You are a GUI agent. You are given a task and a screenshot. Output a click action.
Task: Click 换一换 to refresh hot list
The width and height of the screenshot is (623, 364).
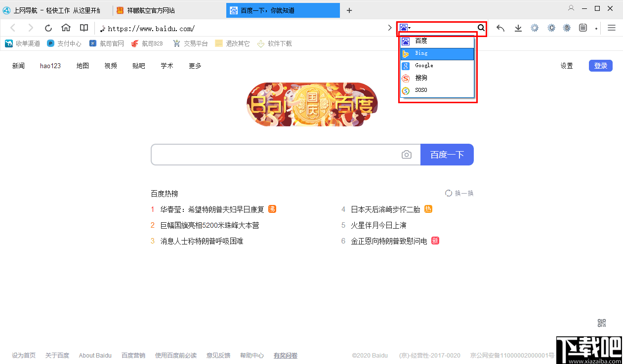459,193
